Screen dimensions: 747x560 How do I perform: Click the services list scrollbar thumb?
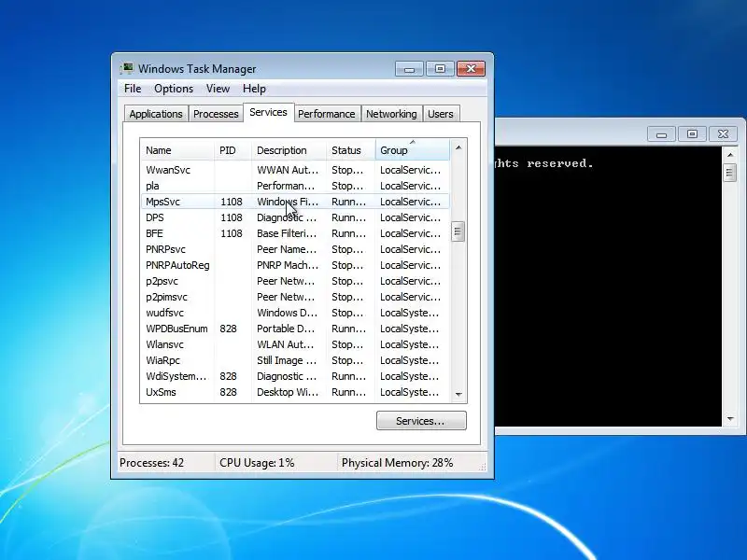(x=458, y=231)
